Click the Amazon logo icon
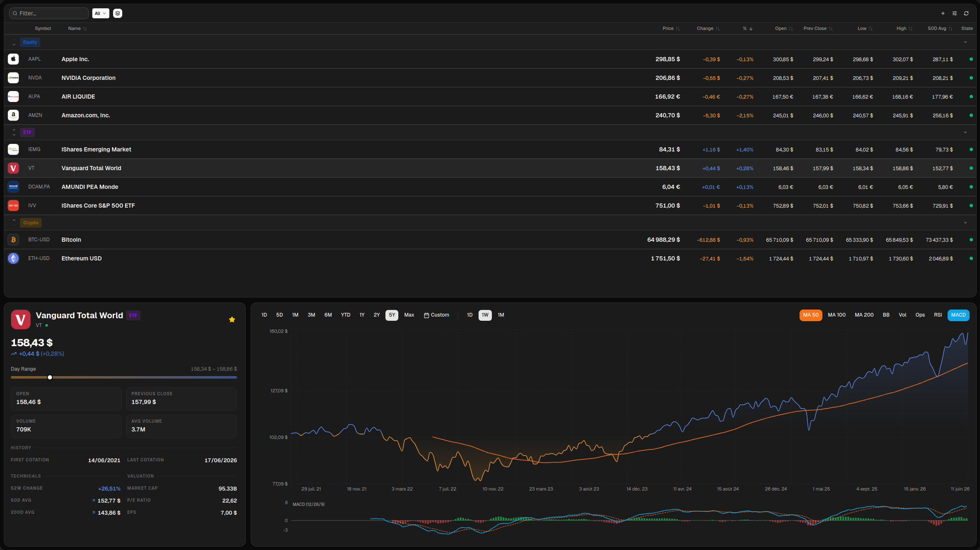The width and height of the screenshot is (980, 550). click(13, 115)
